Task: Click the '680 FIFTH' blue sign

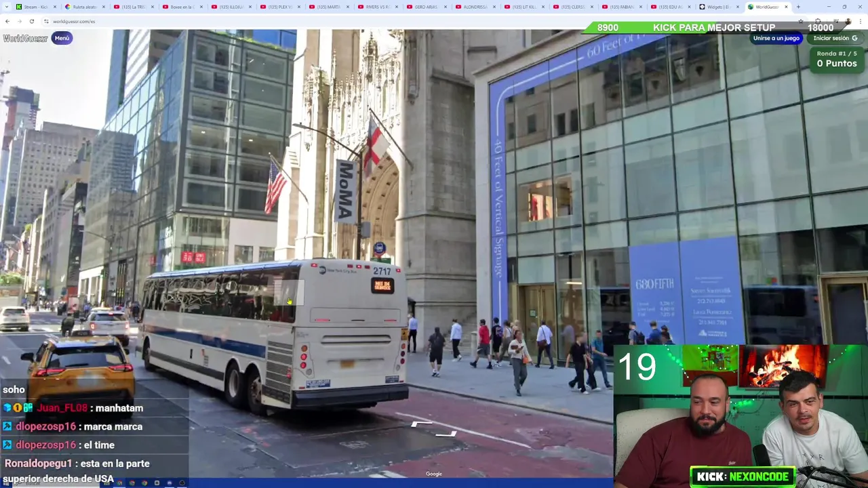Action: [688, 291]
